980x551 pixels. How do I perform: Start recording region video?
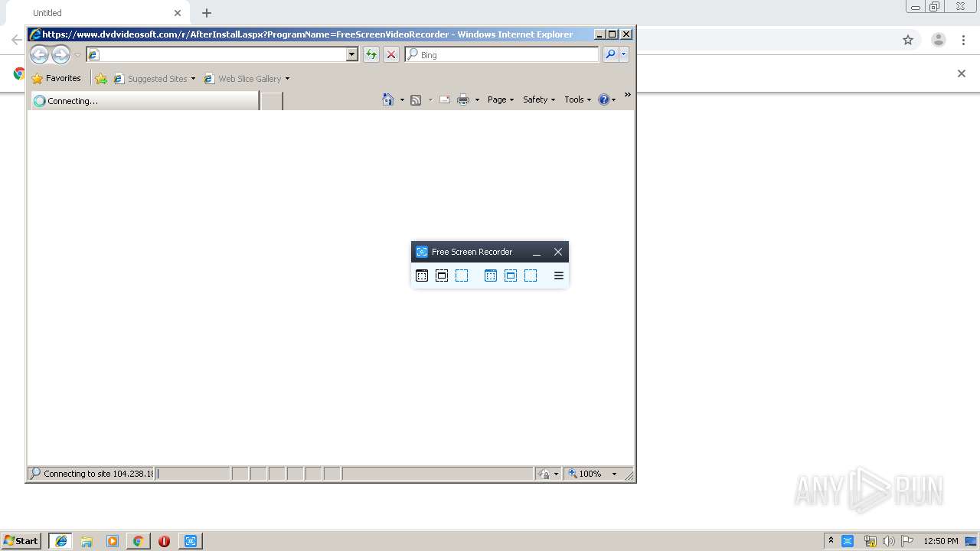click(x=531, y=275)
